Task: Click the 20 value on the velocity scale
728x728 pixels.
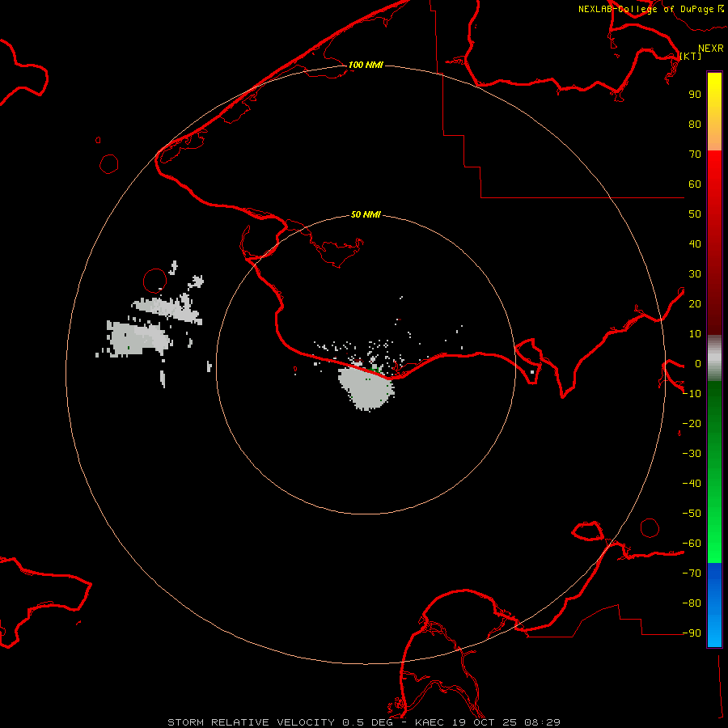Action: click(x=695, y=304)
